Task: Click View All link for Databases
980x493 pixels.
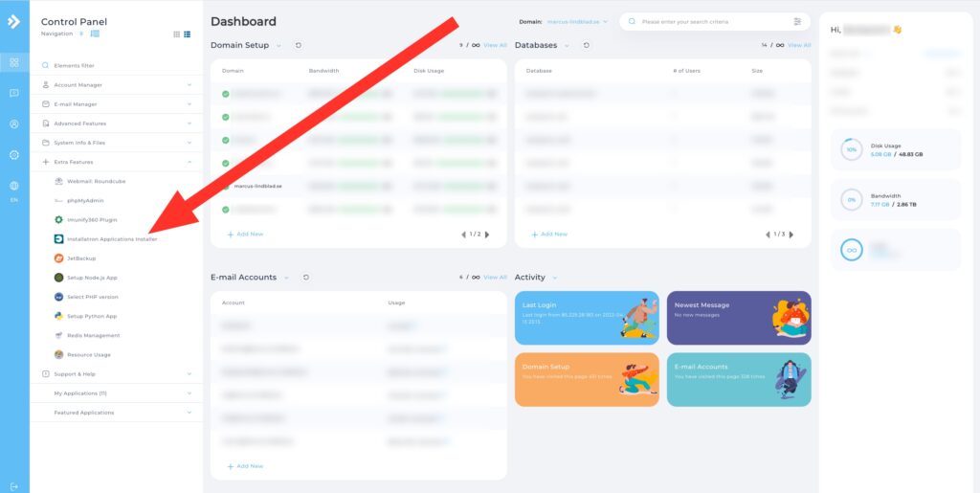Action: (799, 45)
